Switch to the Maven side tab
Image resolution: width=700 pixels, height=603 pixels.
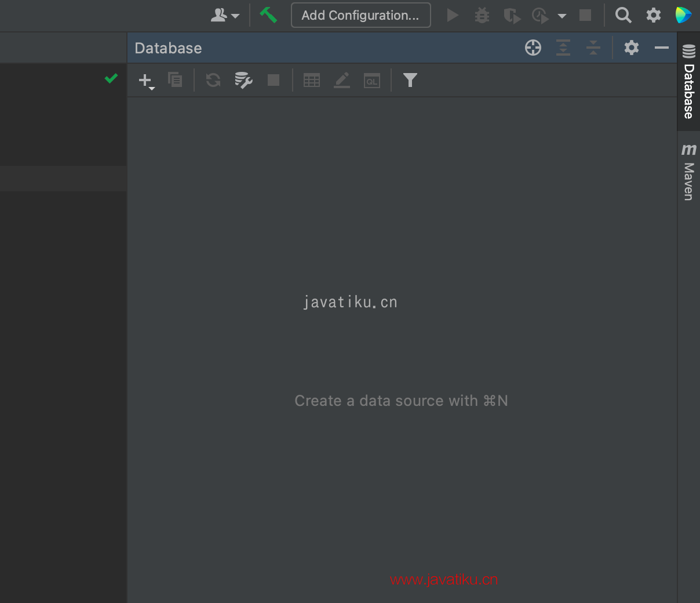click(x=688, y=173)
